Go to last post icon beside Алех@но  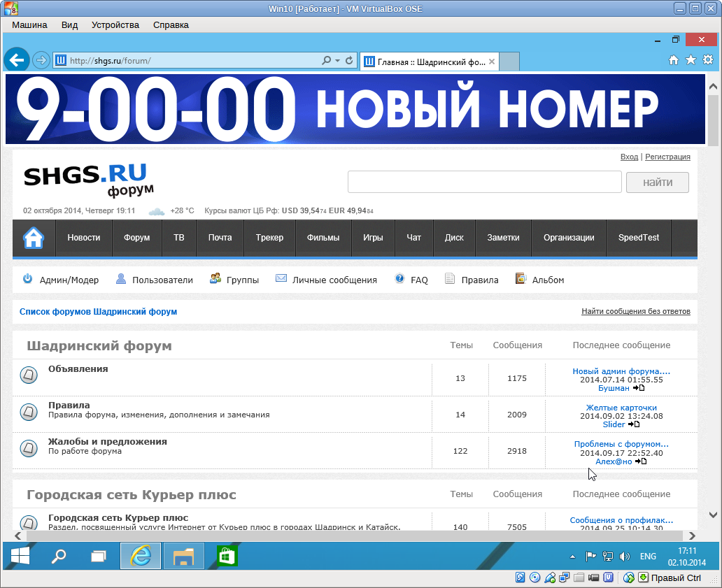[641, 461]
